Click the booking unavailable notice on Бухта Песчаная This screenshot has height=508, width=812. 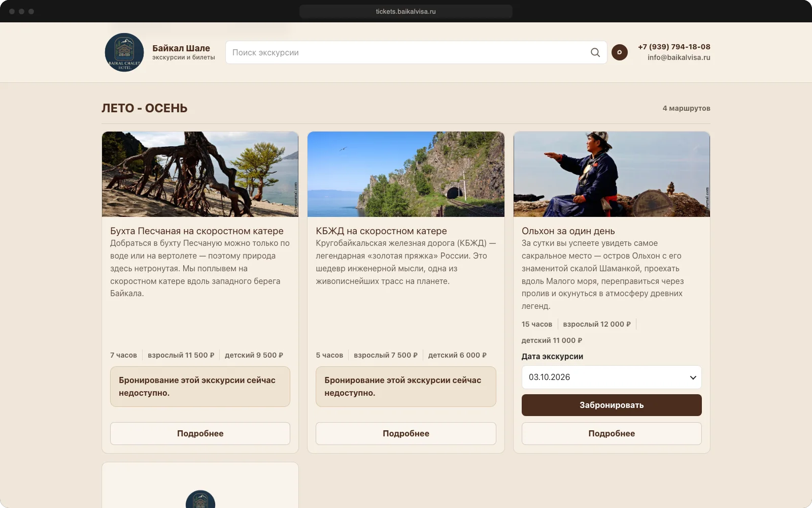click(x=200, y=387)
